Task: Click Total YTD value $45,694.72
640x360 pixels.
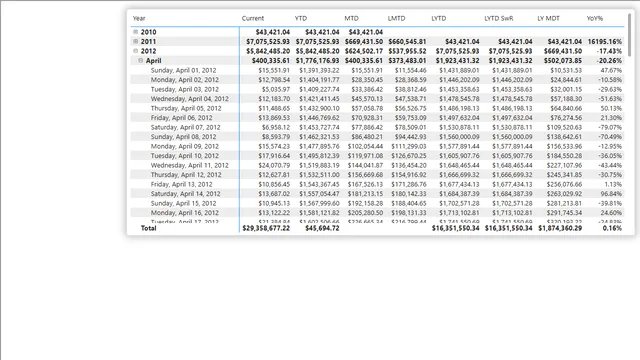Action: 322,228
